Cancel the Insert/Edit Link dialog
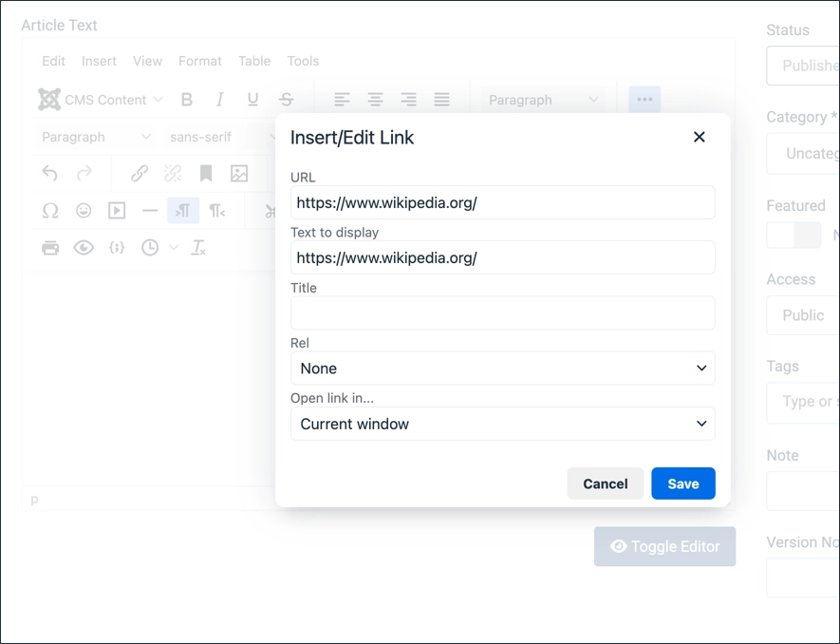The height and width of the screenshot is (644, 840). pyautogui.click(x=605, y=483)
